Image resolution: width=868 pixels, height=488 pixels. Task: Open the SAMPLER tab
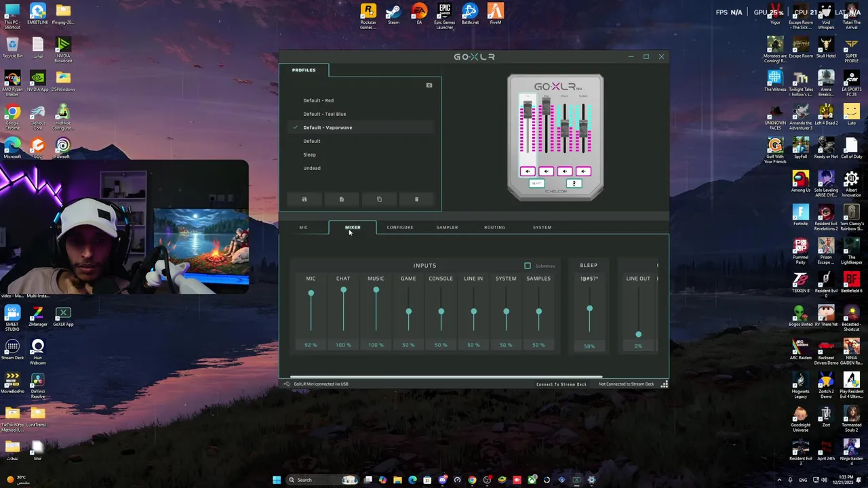point(447,227)
